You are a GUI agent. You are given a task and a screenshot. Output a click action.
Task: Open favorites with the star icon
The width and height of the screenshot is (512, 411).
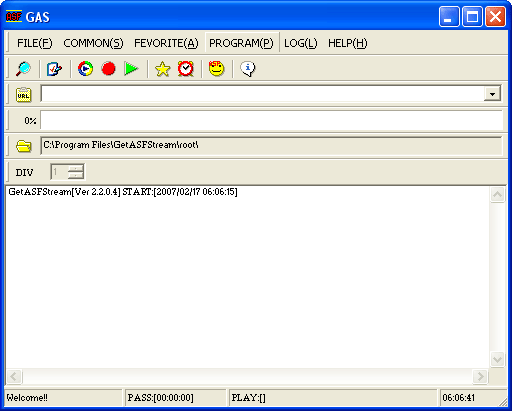162,69
